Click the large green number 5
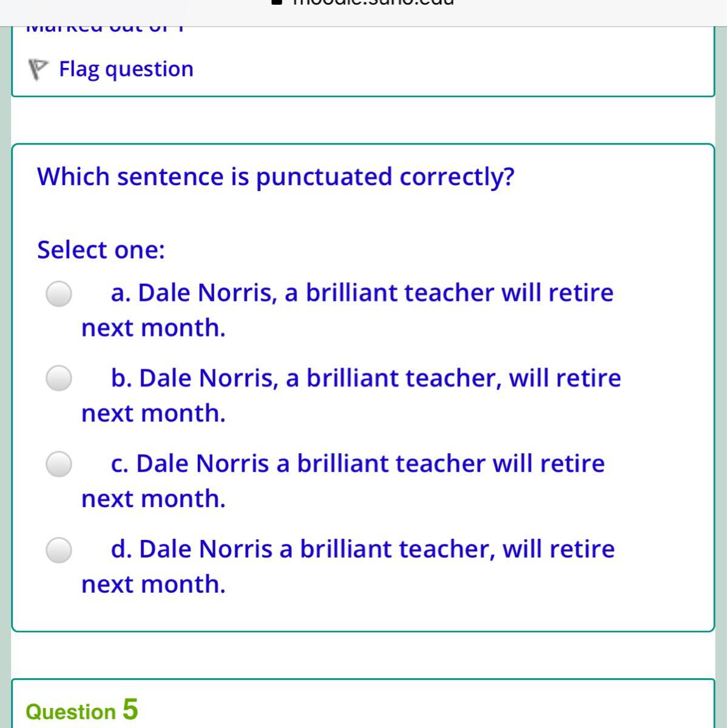Screen dimensions: 727x728 pos(130,709)
